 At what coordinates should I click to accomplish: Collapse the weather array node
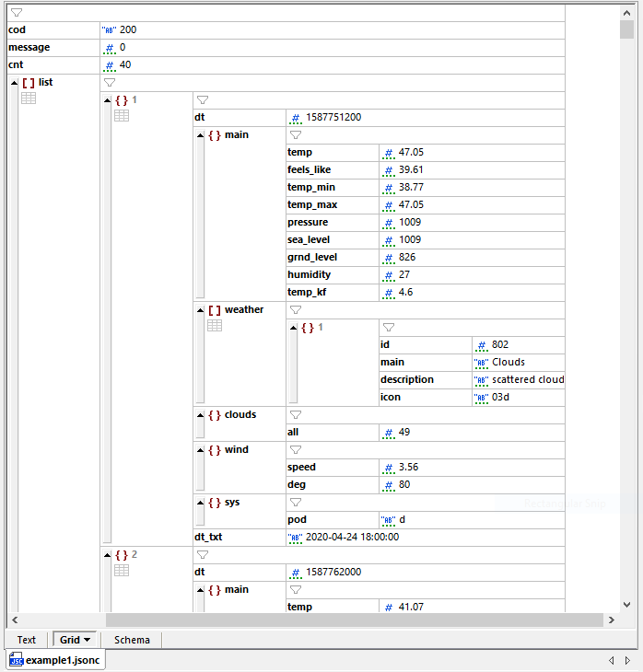click(x=200, y=310)
